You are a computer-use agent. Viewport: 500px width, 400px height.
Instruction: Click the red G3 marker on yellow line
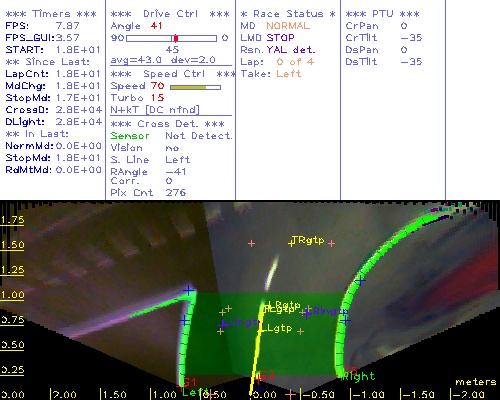pos(267,375)
